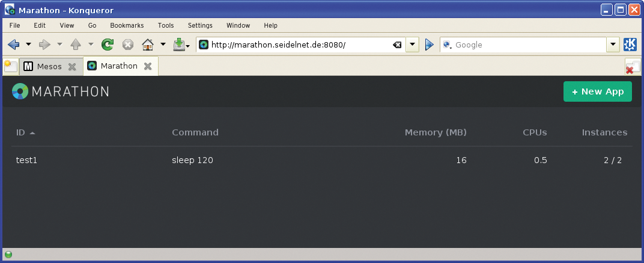Viewport: 644px width, 263px height.
Task: Click the + New App button
Action: click(598, 91)
